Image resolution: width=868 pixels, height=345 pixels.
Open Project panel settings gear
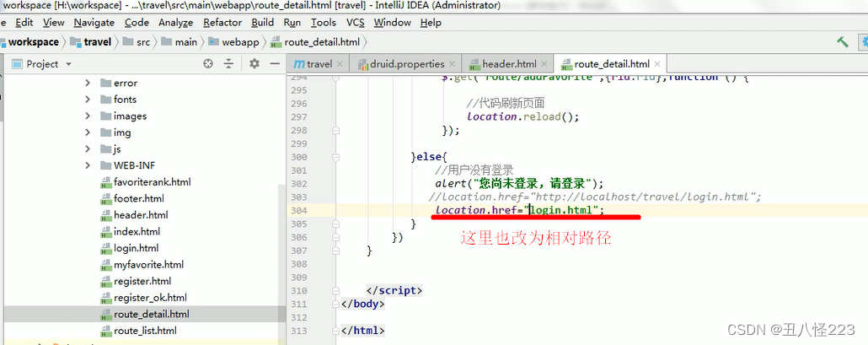point(255,63)
